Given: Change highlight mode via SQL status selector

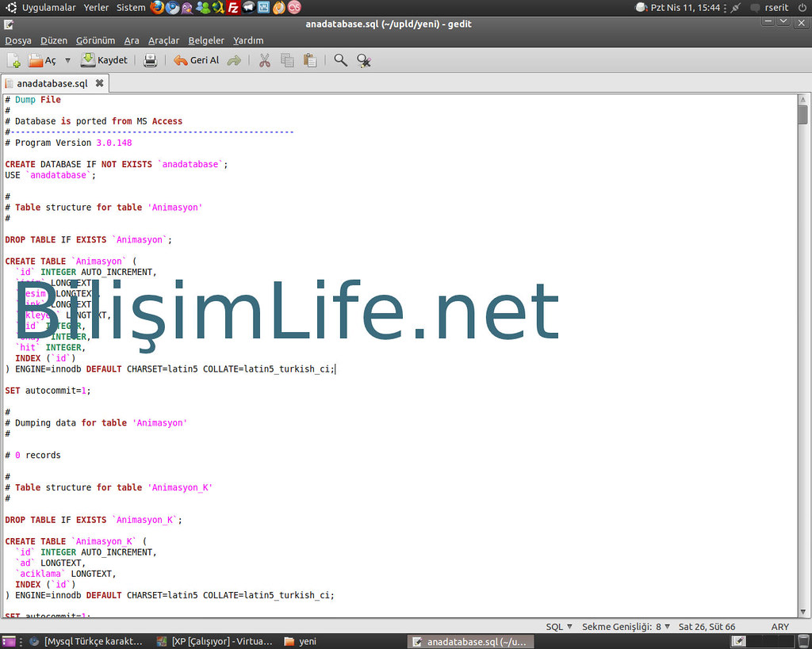Looking at the screenshot, I should [555, 626].
